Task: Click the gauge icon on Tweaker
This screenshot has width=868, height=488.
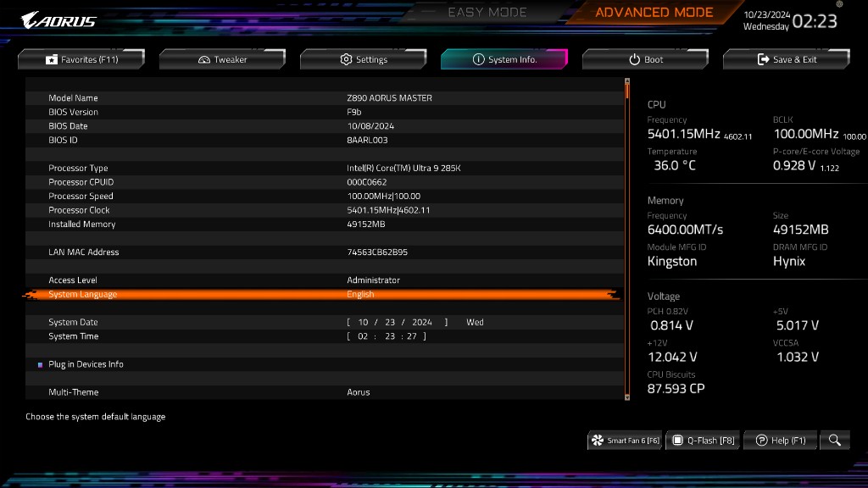Action: (x=204, y=59)
